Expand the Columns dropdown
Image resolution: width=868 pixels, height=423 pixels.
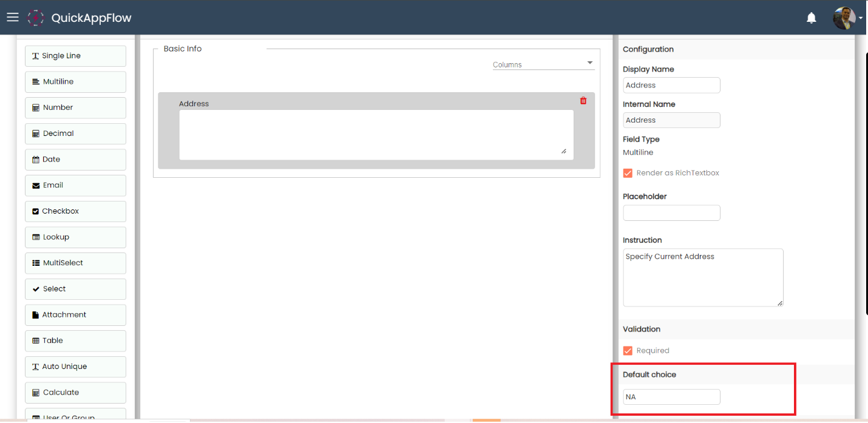[x=543, y=64]
